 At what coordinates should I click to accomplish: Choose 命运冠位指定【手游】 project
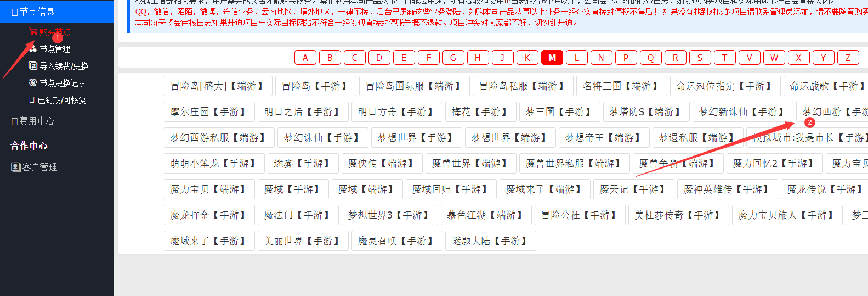[x=725, y=86]
